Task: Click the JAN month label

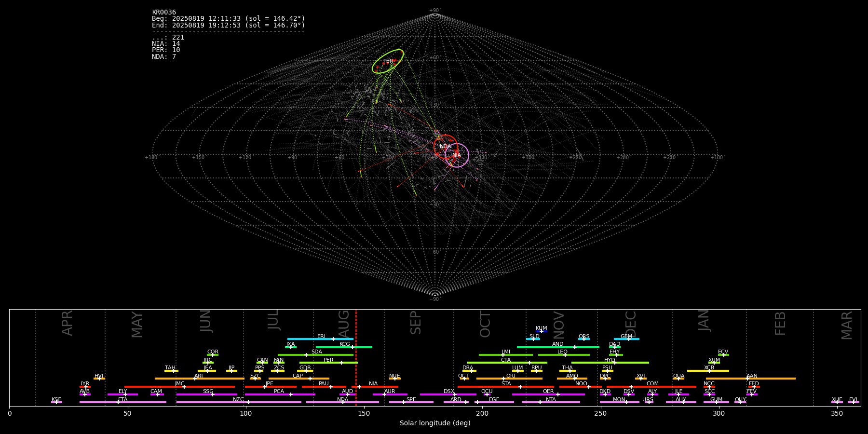Action: point(704,320)
